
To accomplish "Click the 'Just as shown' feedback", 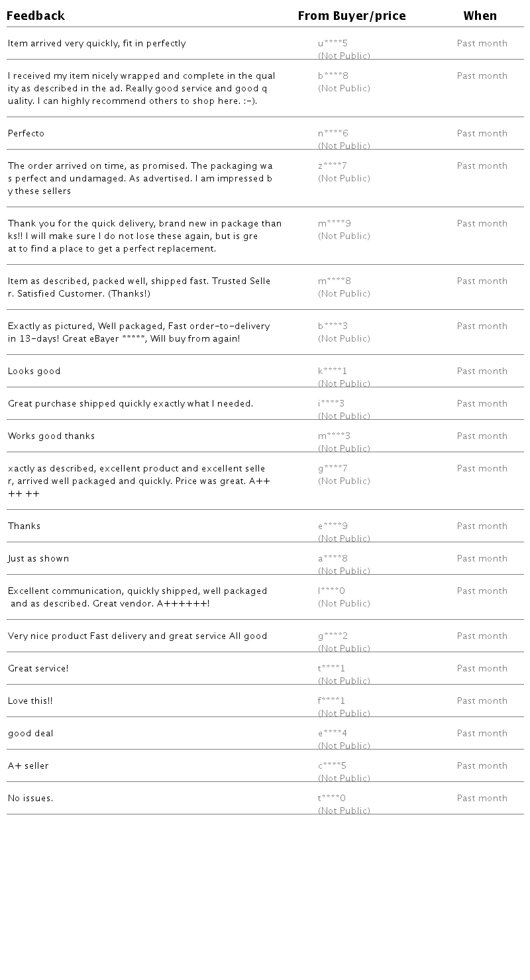I will [x=38, y=559].
